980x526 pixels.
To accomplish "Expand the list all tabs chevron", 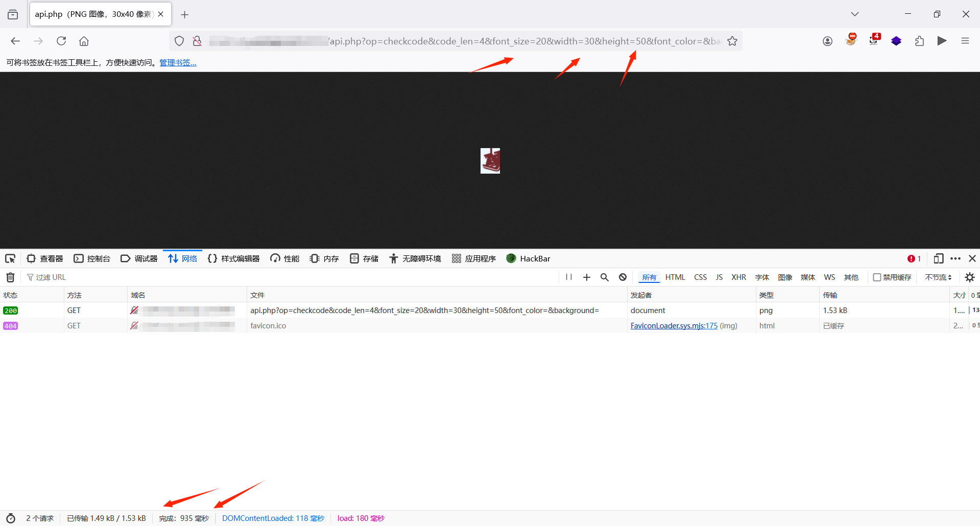I will pos(854,14).
